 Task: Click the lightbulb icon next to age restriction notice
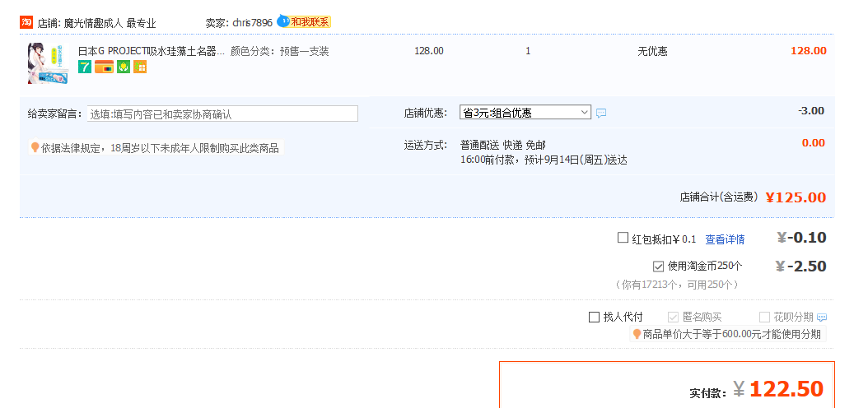tap(35, 148)
